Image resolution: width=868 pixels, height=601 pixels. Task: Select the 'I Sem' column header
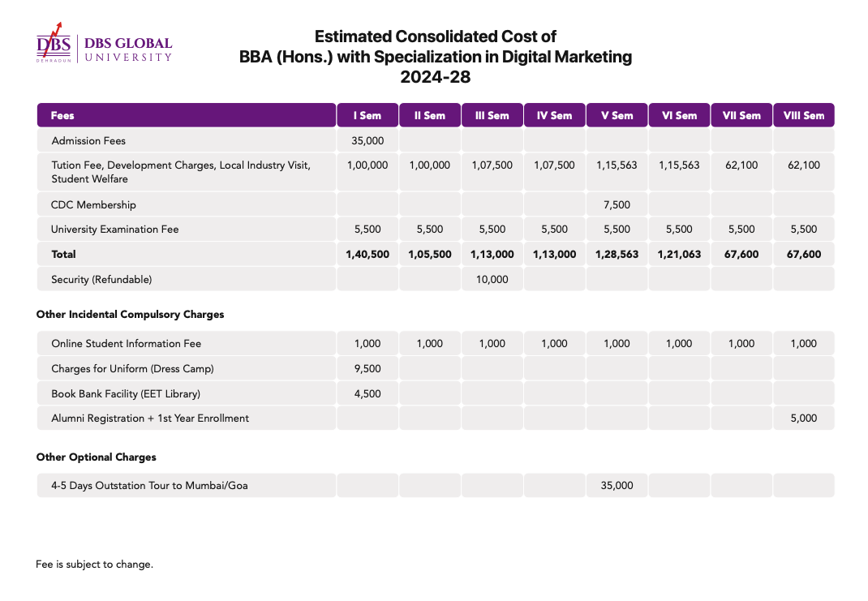(367, 115)
